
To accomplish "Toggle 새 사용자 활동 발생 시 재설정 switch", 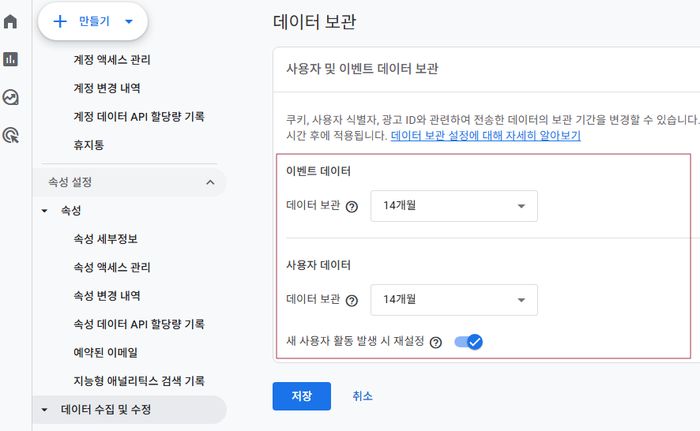I will point(468,342).
